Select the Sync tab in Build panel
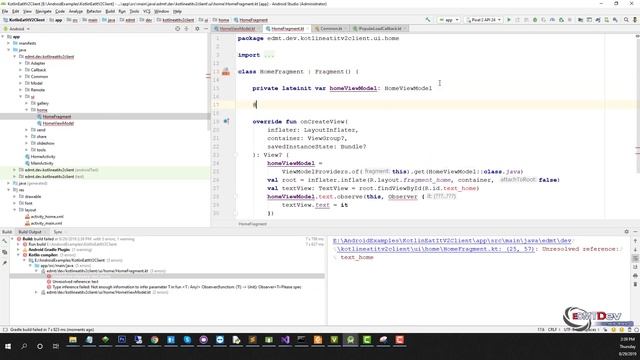This screenshot has width=640, height=360. click(58, 232)
